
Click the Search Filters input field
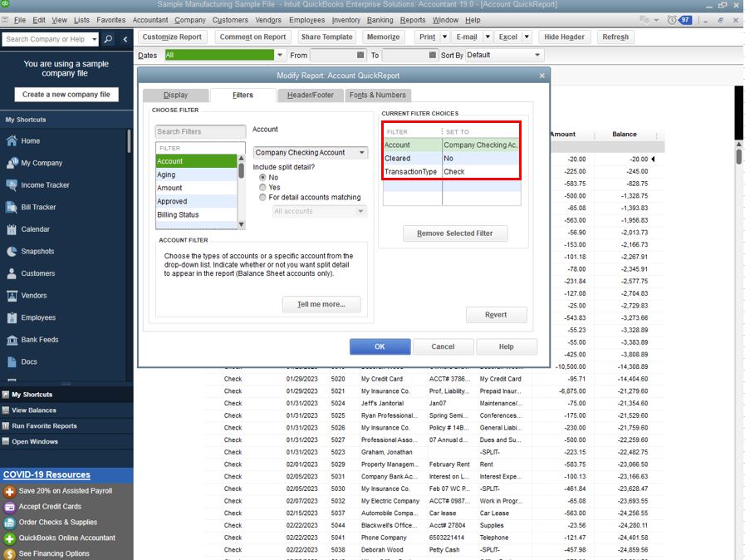(200, 131)
